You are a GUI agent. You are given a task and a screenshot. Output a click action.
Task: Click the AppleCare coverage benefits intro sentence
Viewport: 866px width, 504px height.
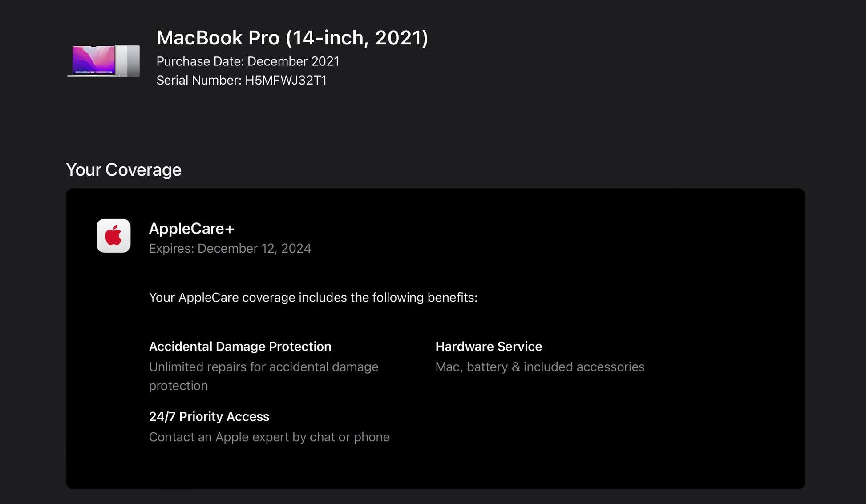(313, 298)
